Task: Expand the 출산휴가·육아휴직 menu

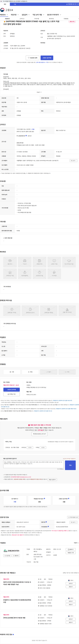Action: [x=54, y=15]
